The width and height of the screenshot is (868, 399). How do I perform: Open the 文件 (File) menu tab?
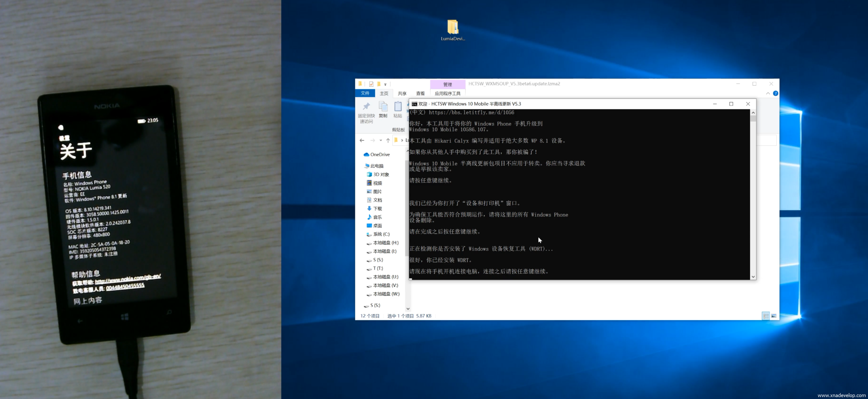point(365,93)
